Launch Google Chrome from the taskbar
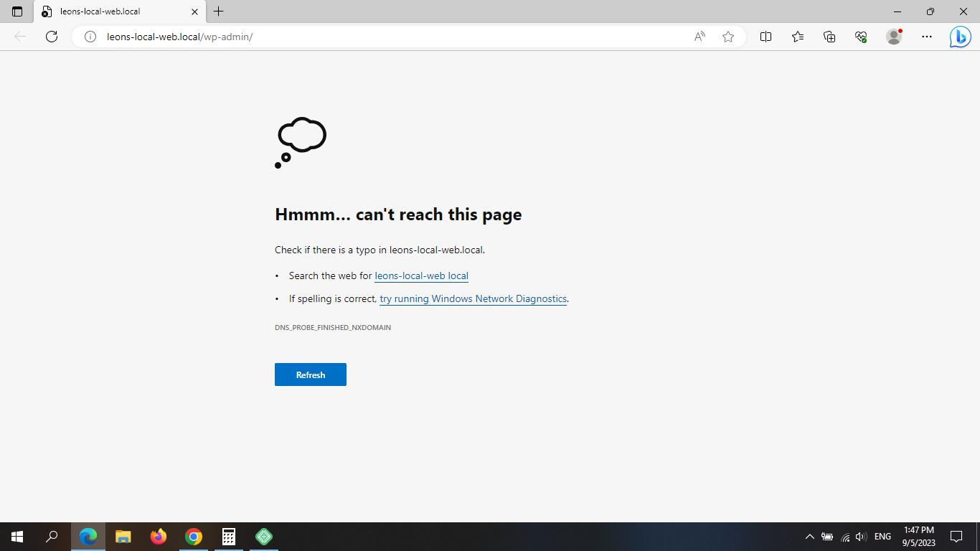Image resolution: width=980 pixels, height=551 pixels. tap(194, 537)
